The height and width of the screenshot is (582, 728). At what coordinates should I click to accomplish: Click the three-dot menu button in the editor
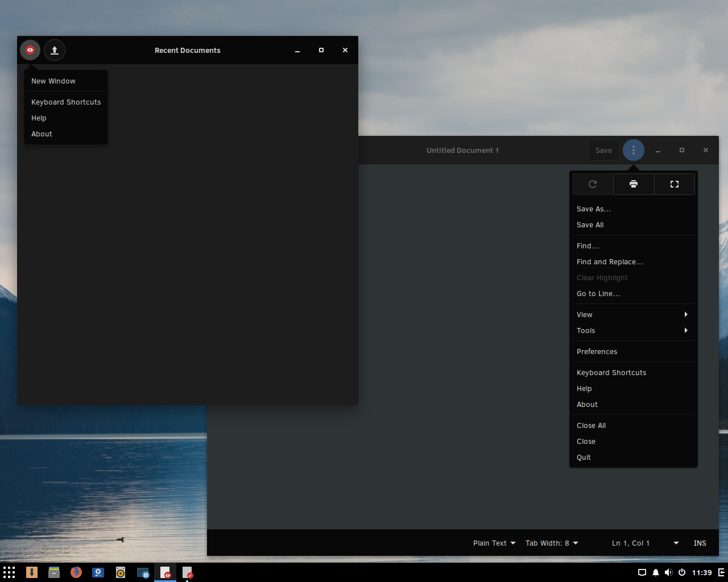point(634,150)
